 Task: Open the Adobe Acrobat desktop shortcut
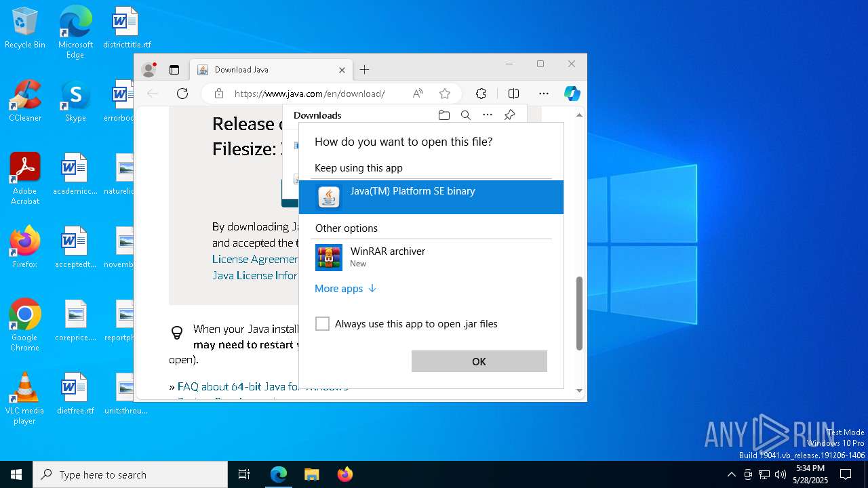coord(25,179)
